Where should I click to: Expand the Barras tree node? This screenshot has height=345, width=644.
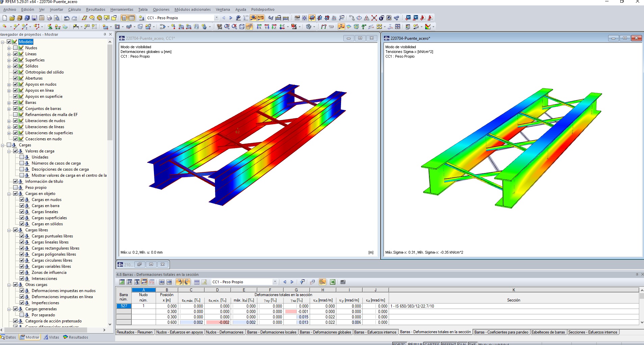[9, 103]
